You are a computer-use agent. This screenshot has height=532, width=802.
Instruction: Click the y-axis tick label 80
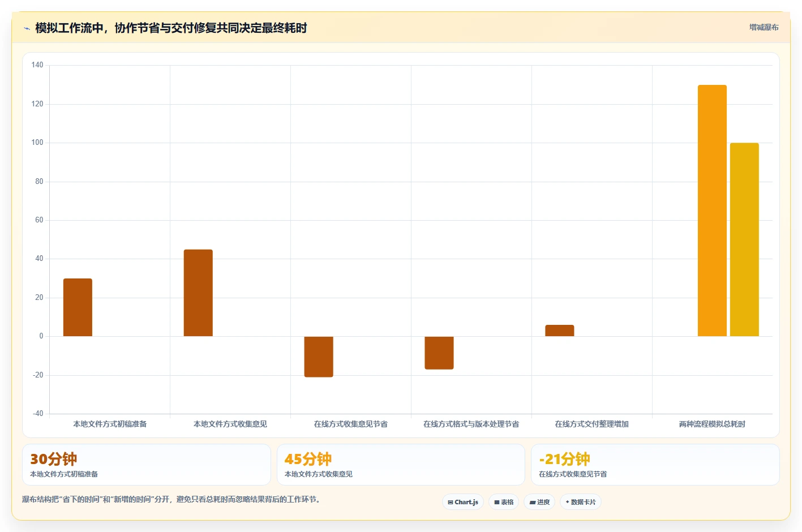coord(39,182)
